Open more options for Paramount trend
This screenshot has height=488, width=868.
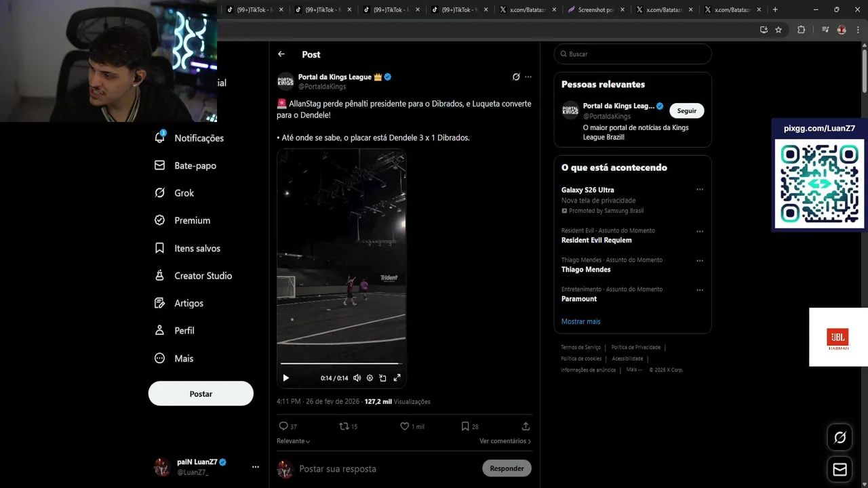(700, 290)
